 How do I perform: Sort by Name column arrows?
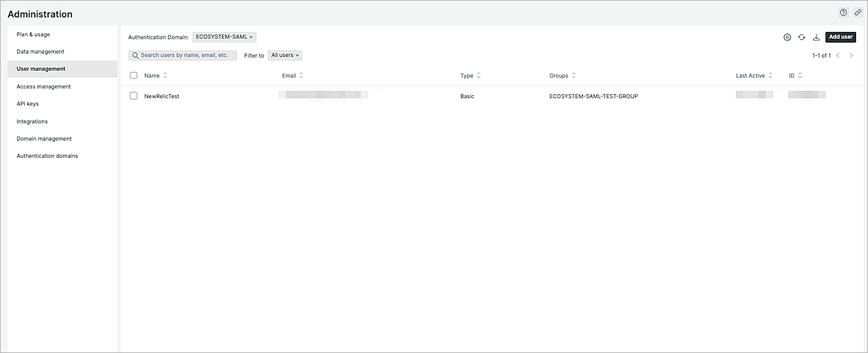point(165,76)
